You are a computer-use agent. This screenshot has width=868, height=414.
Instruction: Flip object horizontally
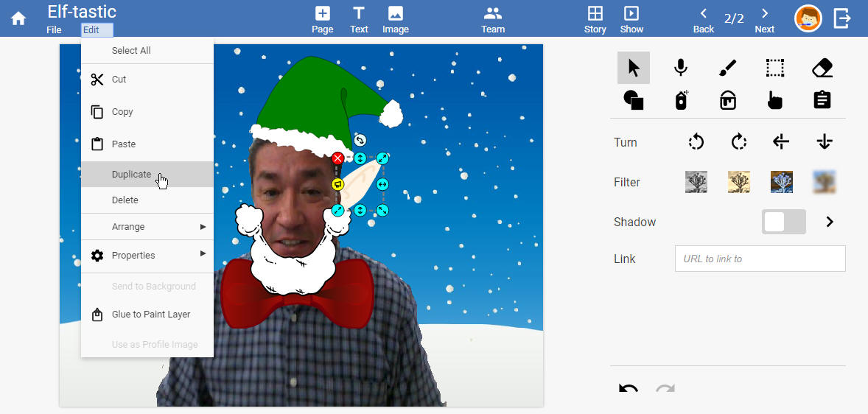point(781,142)
